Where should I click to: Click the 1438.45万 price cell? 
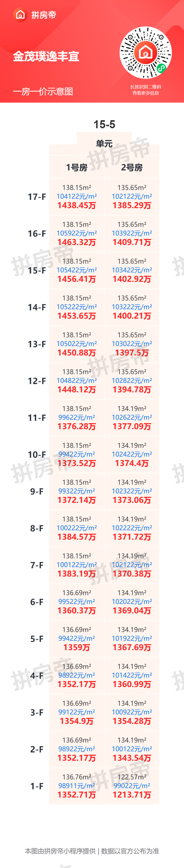pyautogui.click(x=77, y=205)
